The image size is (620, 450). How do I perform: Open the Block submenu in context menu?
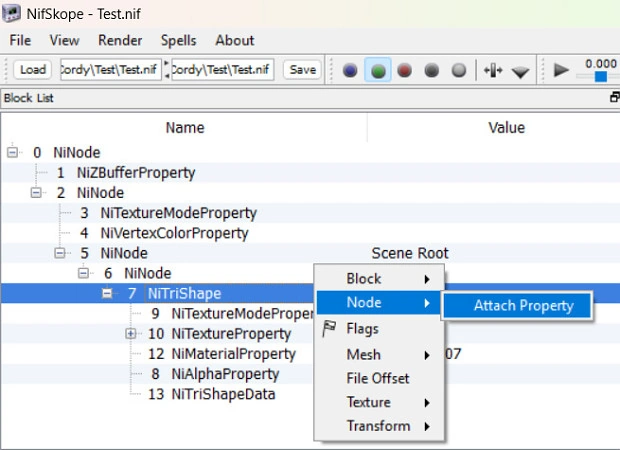click(379, 279)
